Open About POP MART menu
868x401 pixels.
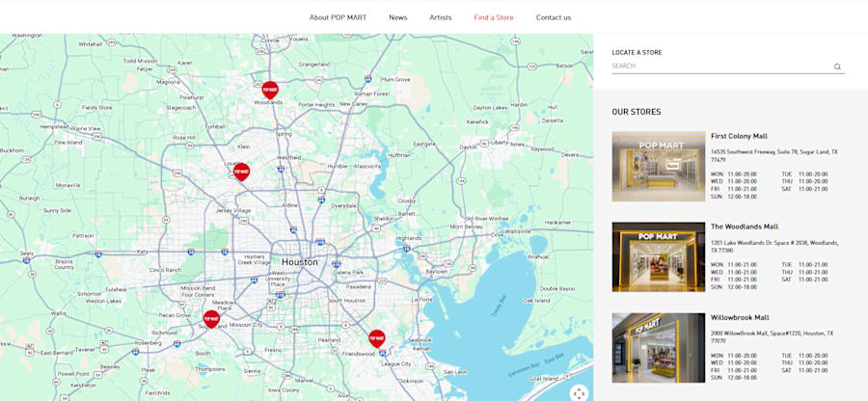[x=338, y=17]
